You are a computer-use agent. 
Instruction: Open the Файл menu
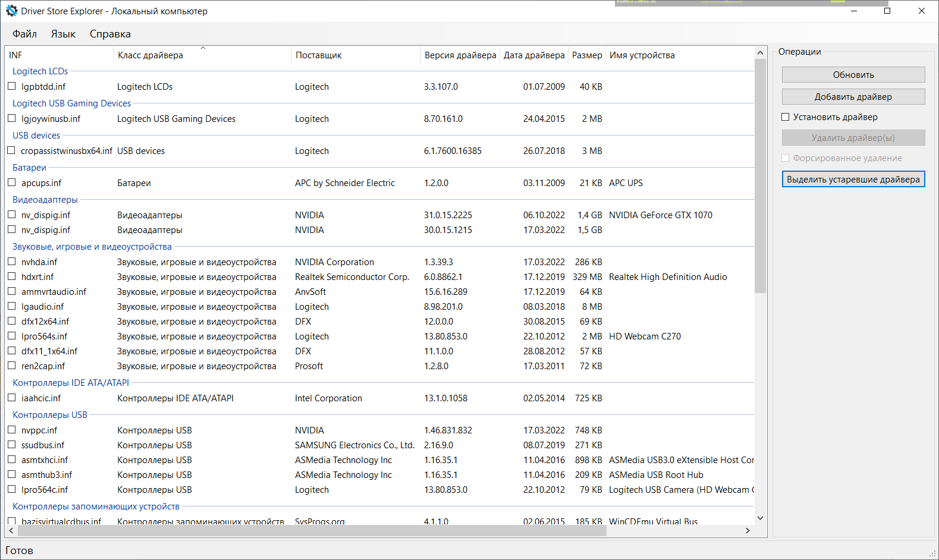pyautogui.click(x=24, y=34)
